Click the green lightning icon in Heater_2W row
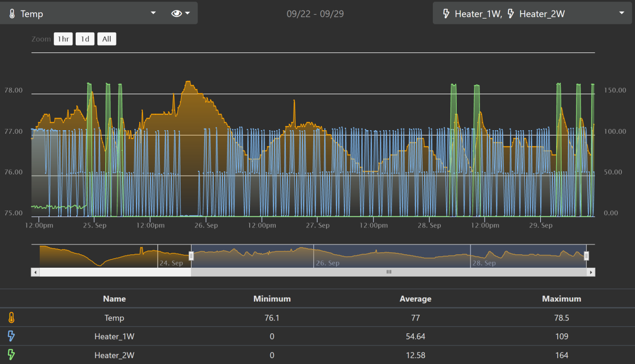 click(12, 355)
